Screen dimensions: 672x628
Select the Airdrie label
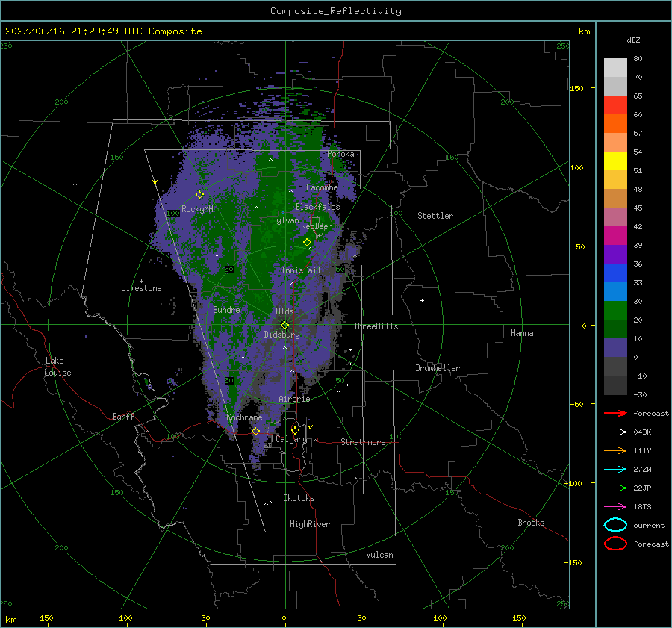(x=294, y=399)
